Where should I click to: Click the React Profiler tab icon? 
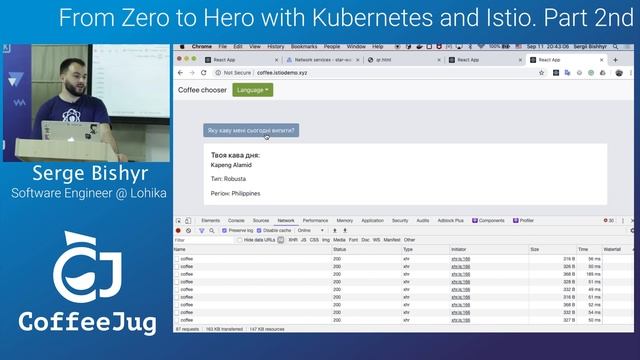(516, 220)
